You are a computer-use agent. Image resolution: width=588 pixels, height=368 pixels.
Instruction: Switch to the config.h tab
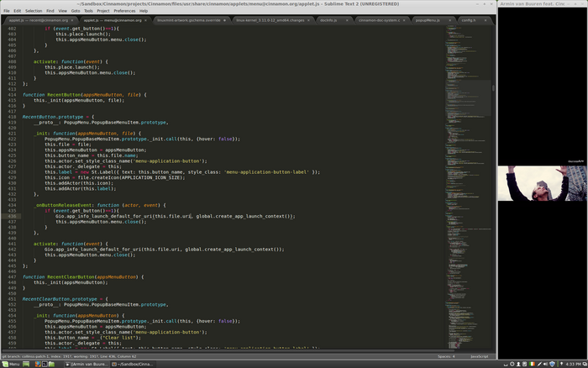click(x=468, y=18)
